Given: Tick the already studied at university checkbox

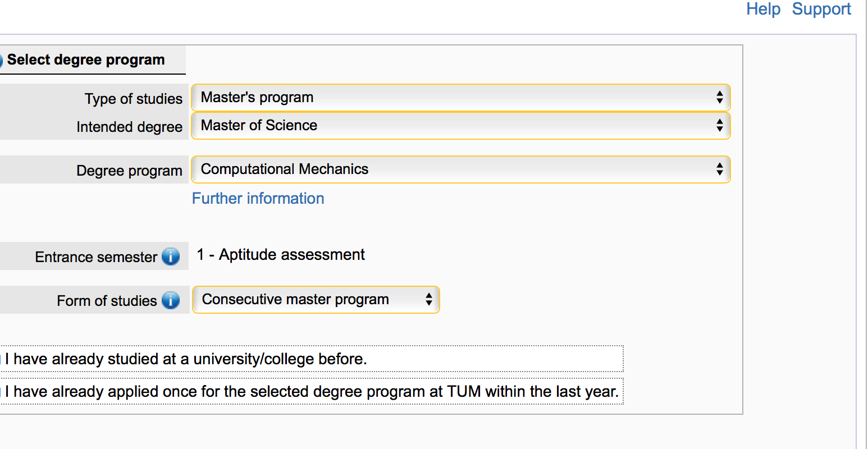Looking at the screenshot, I should [x=1, y=359].
